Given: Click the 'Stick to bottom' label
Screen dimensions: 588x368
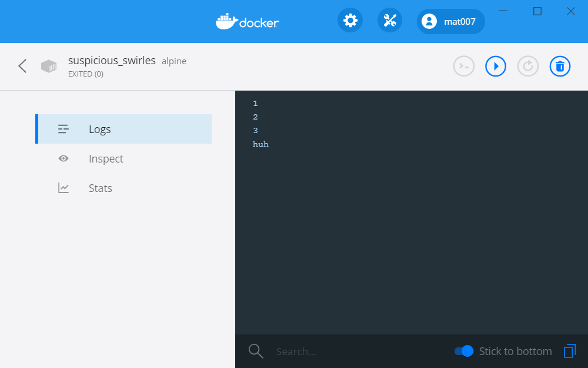Looking at the screenshot, I should 515,351.
